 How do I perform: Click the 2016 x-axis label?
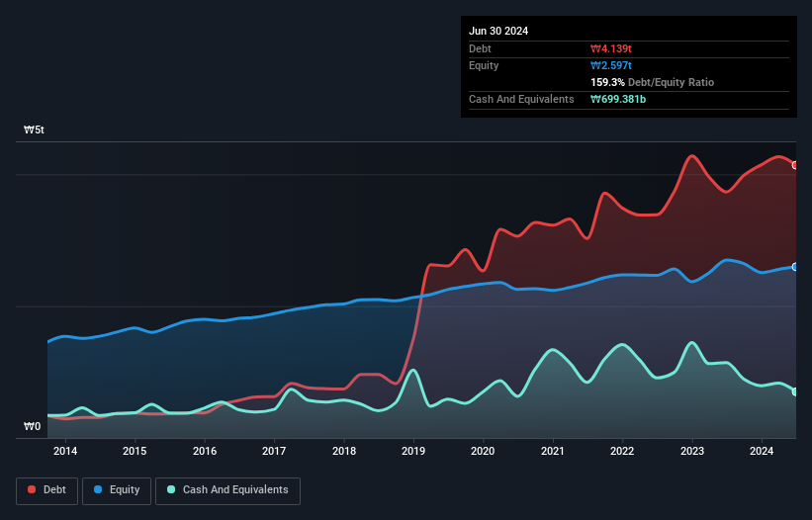pos(205,451)
